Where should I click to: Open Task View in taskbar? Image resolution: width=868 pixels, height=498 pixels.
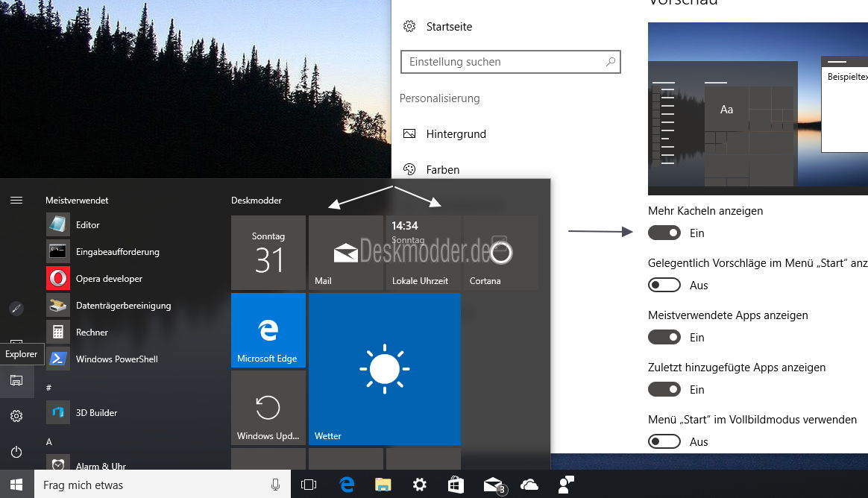tap(308, 485)
